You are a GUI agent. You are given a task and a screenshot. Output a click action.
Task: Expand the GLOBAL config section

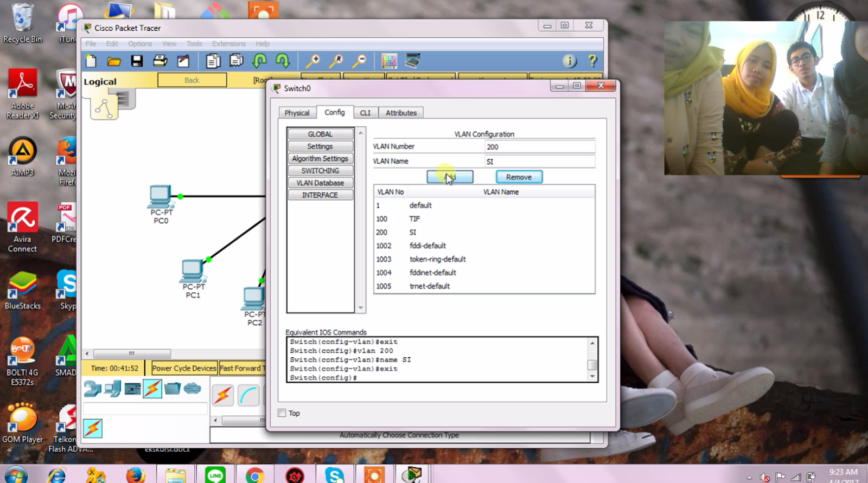click(320, 134)
